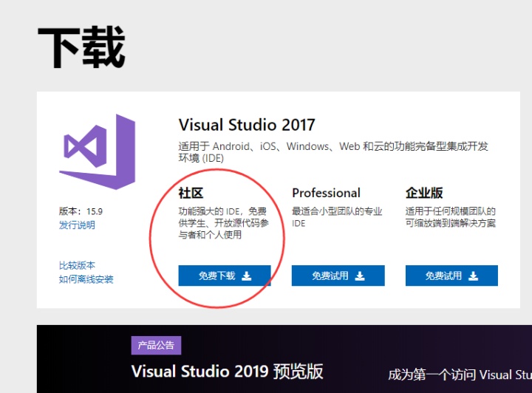Click the 最适合小型团队的专业 IDE description
The height and width of the screenshot is (393, 532).
click(x=337, y=217)
